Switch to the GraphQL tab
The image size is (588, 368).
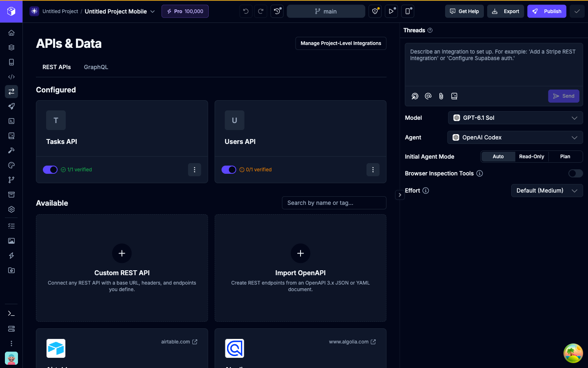tap(96, 67)
